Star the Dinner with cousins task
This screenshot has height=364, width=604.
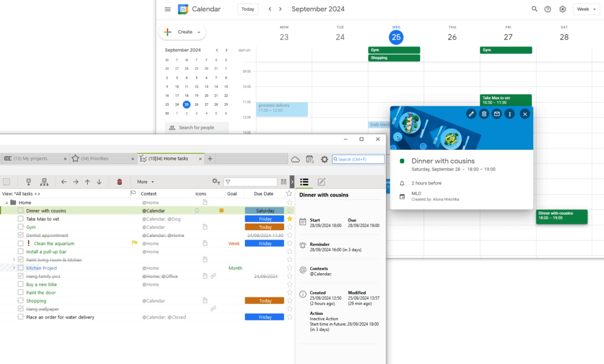[289, 211]
